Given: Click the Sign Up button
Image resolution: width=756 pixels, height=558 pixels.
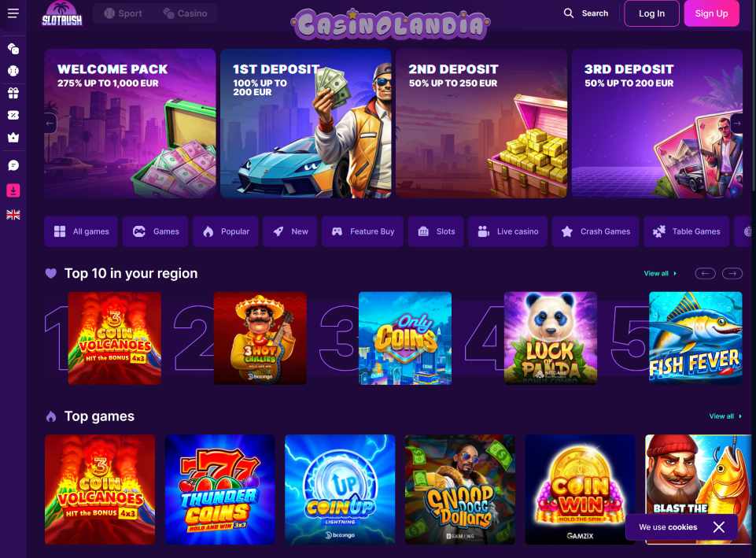Looking at the screenshot, I should [x=711, y=13].
